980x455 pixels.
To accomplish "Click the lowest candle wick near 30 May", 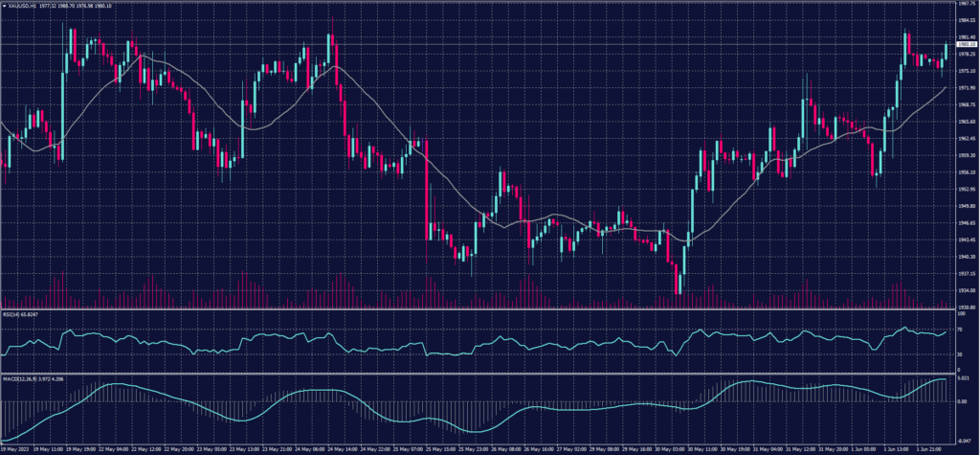I will pyautogui.click(x=679, y=293).
